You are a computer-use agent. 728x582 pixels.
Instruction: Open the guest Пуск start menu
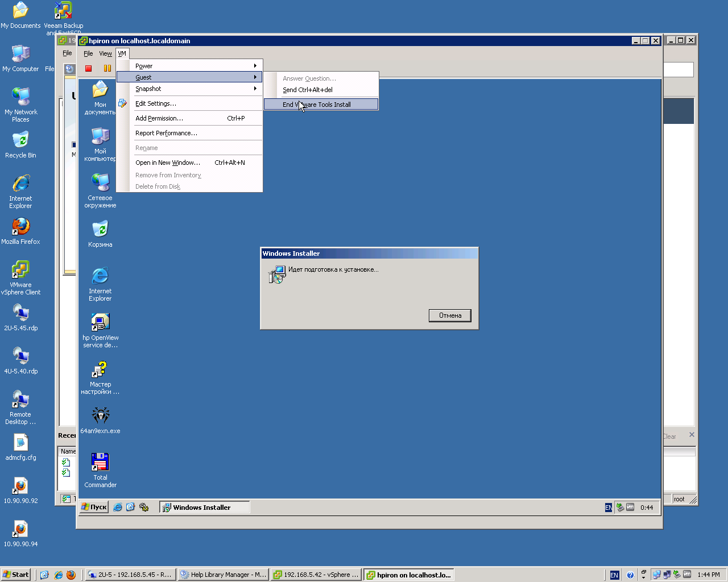[x=94, y=507]
